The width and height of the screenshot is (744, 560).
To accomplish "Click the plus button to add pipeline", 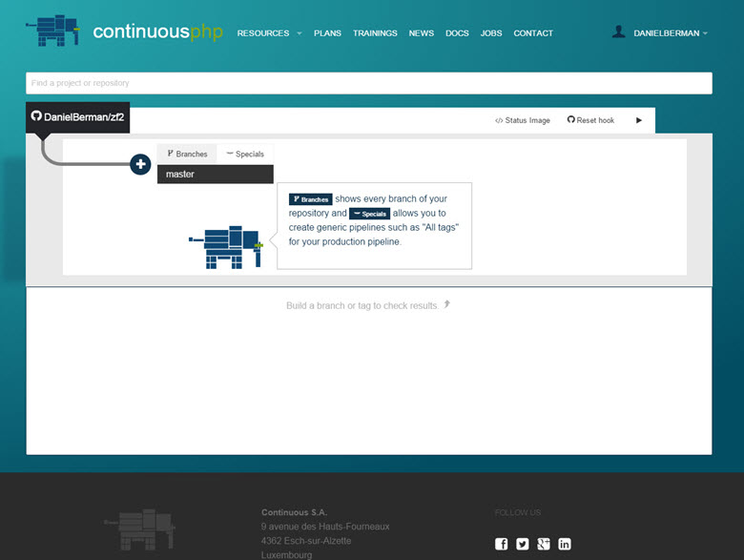I will [x=140, y=164].
